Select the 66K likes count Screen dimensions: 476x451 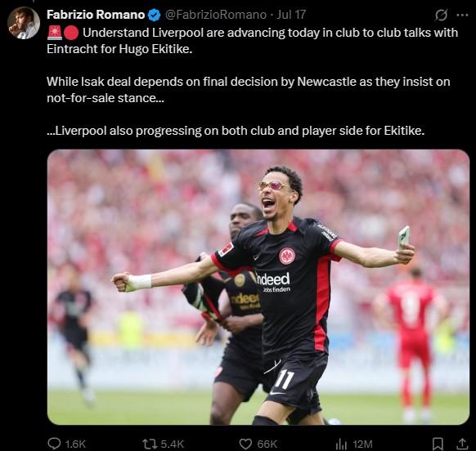[x=267, y=444]
